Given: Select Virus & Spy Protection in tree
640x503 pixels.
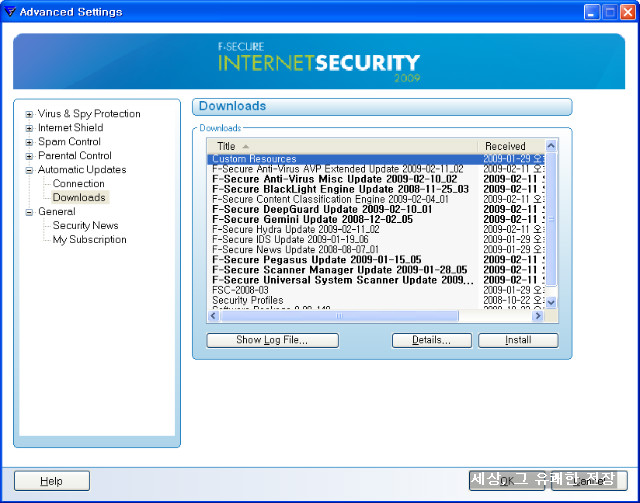Looking at the screenshot, I should [89, 114].
